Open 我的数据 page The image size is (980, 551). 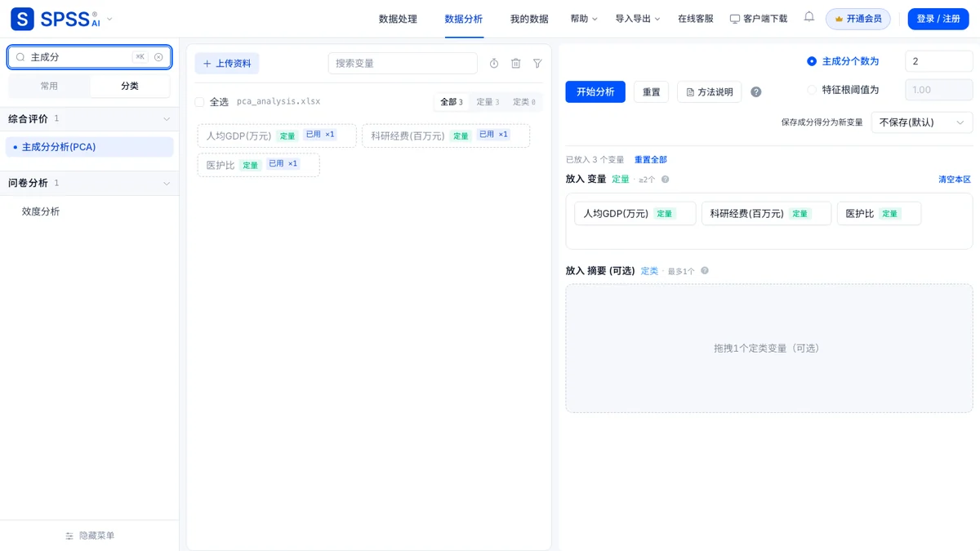point(529,19)
